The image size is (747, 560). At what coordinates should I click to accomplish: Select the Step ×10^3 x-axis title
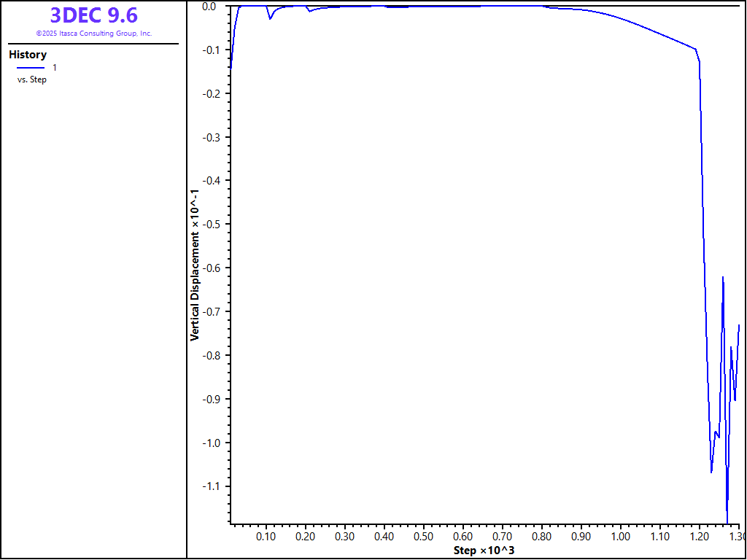click(484, 550)
